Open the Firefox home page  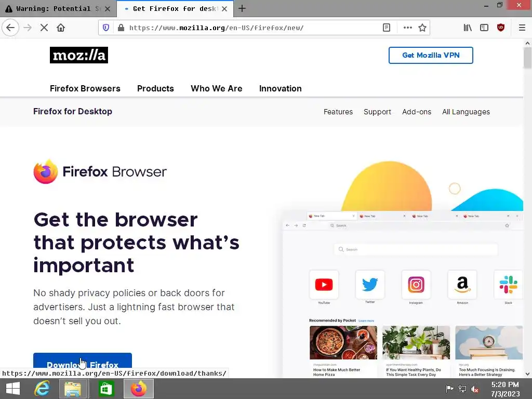point(61,28)
